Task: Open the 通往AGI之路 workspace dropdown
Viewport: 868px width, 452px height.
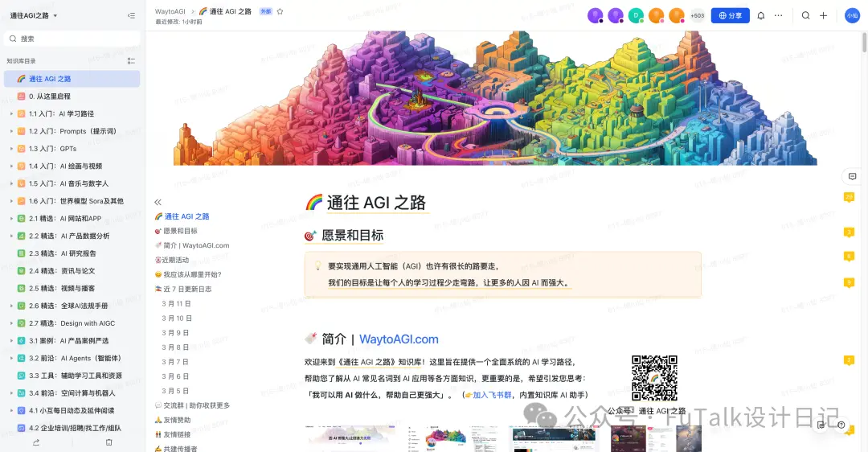Action: click(x=34, y=15)
